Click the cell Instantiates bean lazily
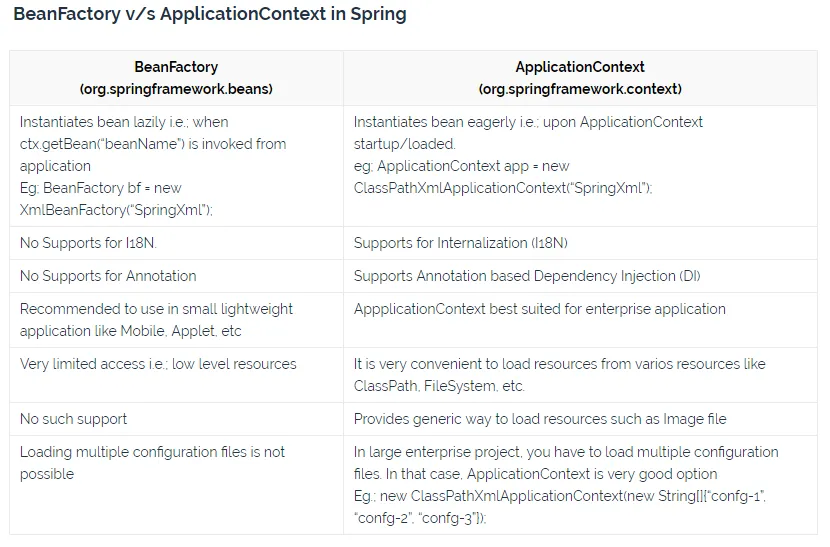 [176, 166]
